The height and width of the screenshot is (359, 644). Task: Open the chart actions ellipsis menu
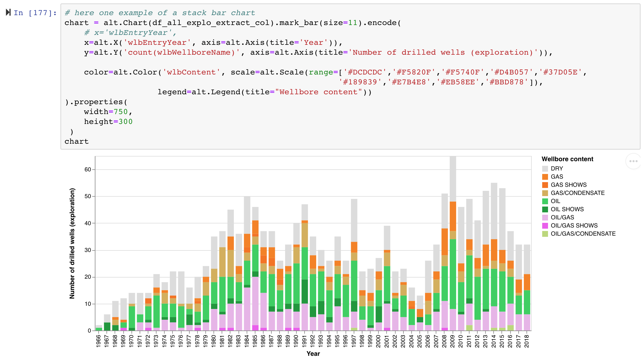(x=633, y=161)
